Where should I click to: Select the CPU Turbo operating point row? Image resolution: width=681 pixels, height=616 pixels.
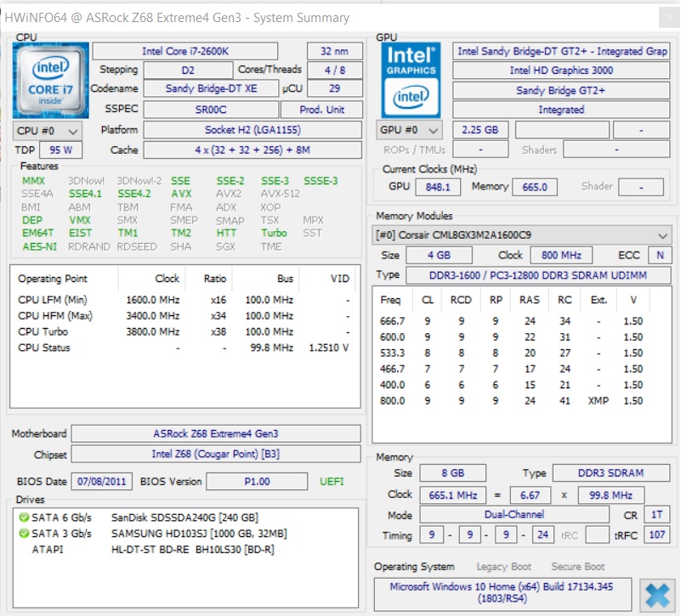click(184, 332)
